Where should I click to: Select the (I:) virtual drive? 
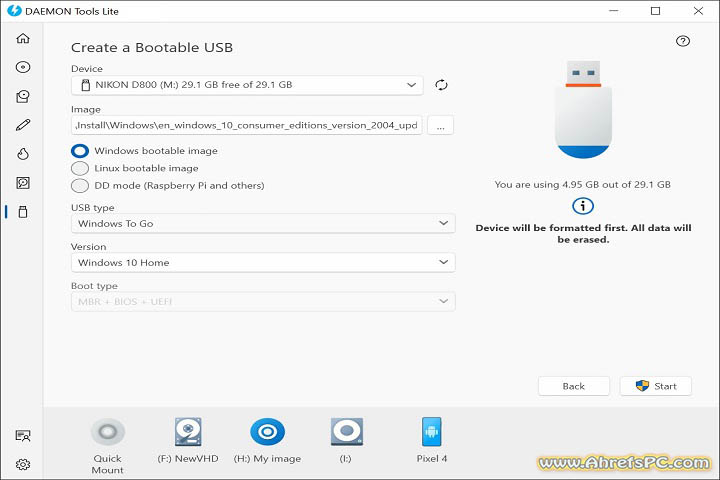(x=346, y=440)
